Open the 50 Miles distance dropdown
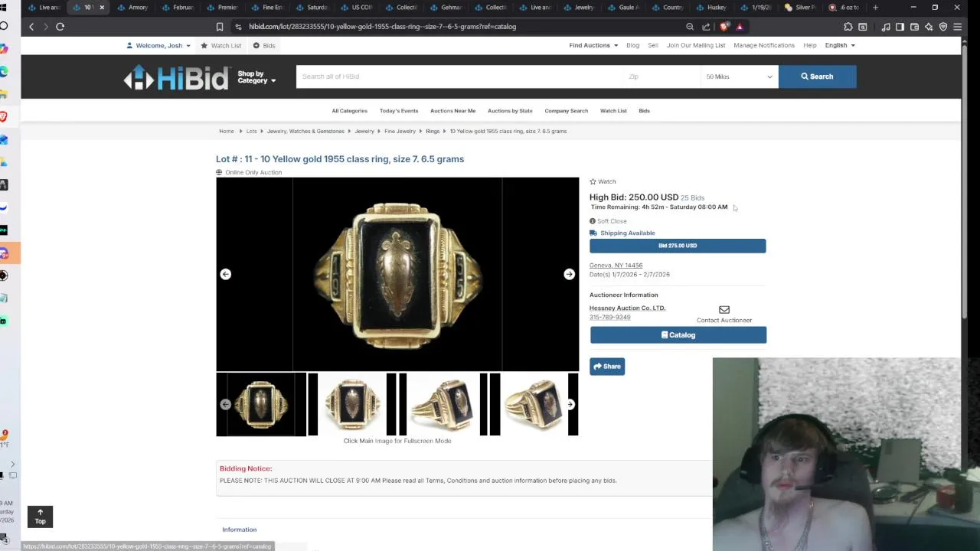980x551 pixels. [x=739, y=77]
